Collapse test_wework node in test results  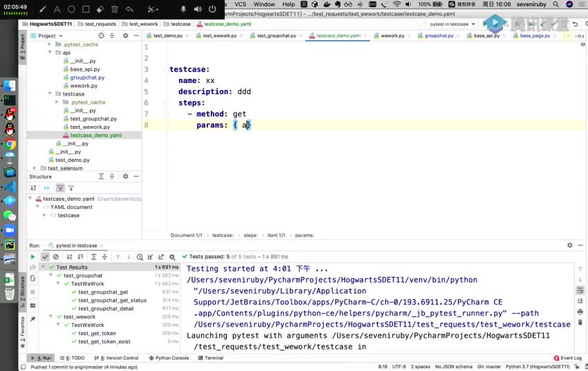point(50,316)
